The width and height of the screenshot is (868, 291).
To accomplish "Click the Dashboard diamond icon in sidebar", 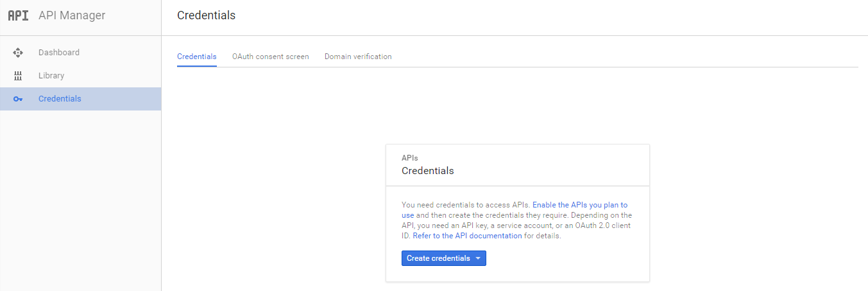I will point(18,53).
